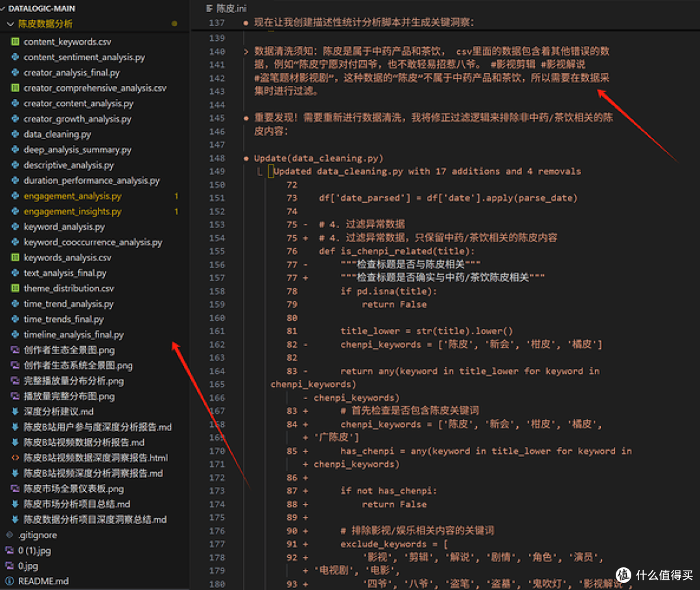Click Python icon of keyword_cooccurrence_analysis.py
The height and width of the screenshot is (590, 700).
click(x=15, y=242)
